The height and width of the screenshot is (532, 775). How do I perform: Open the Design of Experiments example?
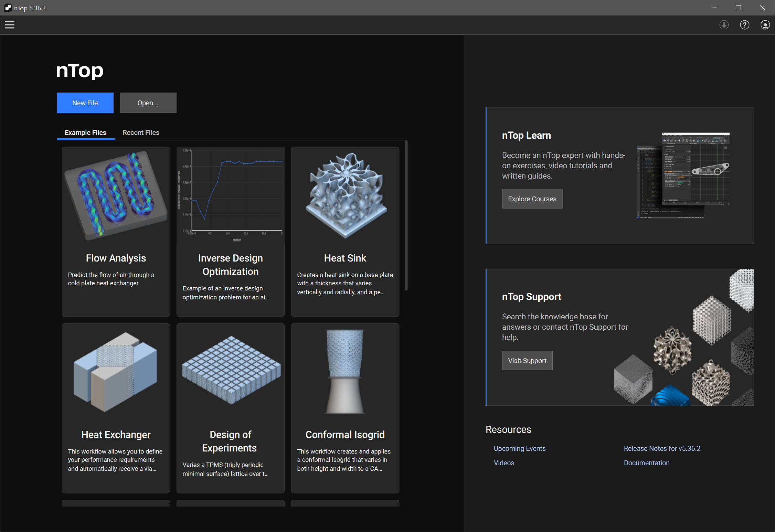click(x=230, y=408)
